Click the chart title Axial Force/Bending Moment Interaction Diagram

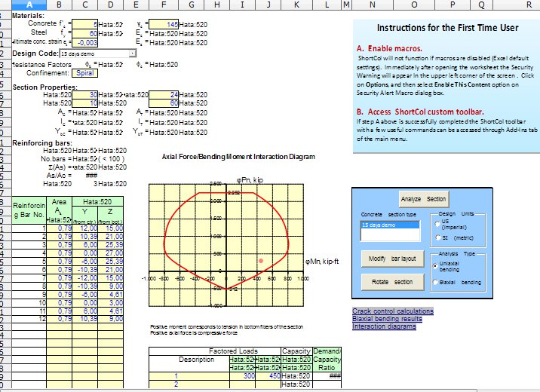point(238,157)
